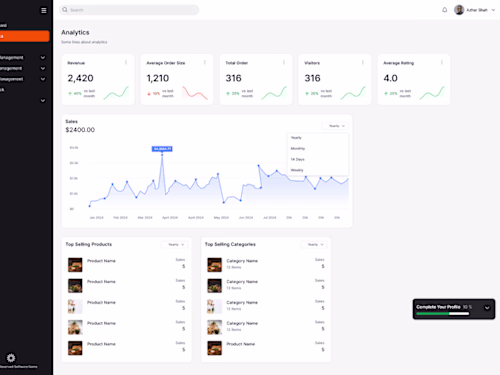Click the hamburger menu icon in sidebar
Viewport: 500px width, 375px height.
44,10
